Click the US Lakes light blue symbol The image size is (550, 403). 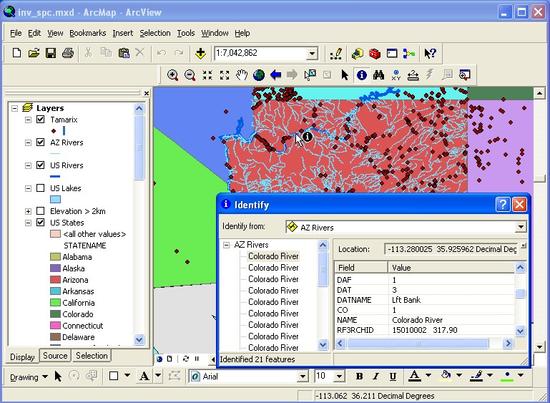[55, 199]
